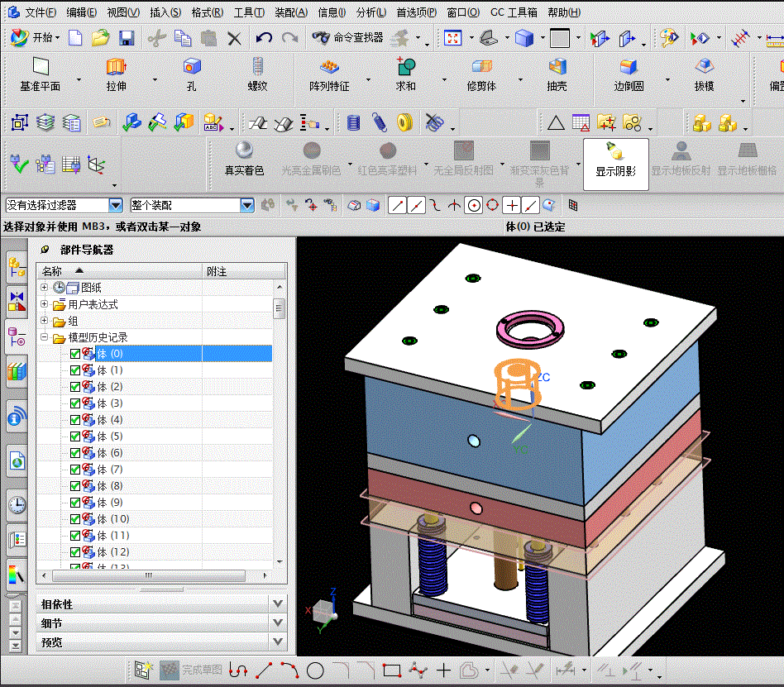Open the 整个装配 selection scope dropdown
Image resolution: width=784 pixels, height=687 pixels.
[246, 205]
